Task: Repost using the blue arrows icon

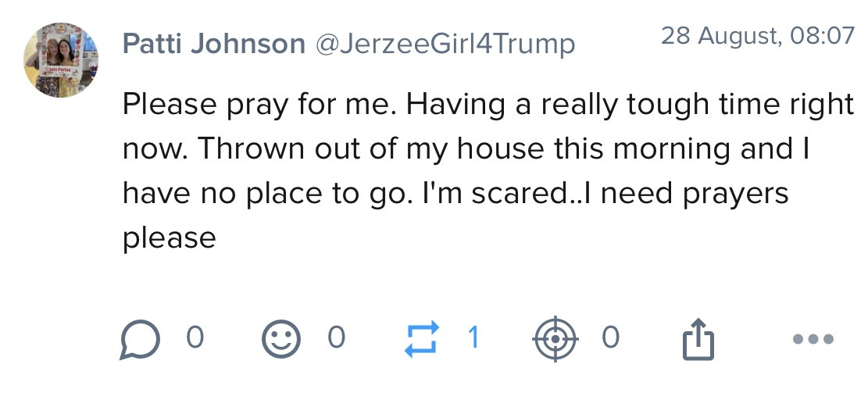Action: pyautogui.click(x=422, y=340)
